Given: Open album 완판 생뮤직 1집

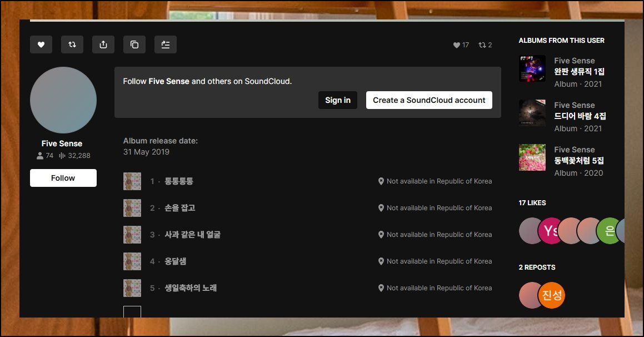Looking at the screenshot, I should point(579,72).
